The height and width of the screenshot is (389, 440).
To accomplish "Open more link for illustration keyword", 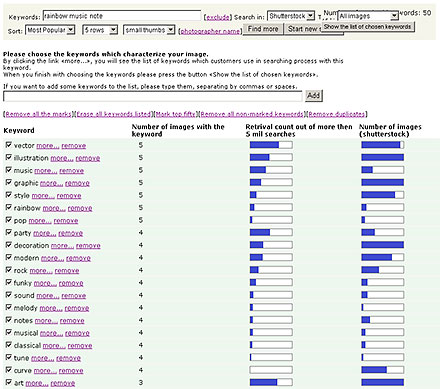I will [x=62, y=158].
